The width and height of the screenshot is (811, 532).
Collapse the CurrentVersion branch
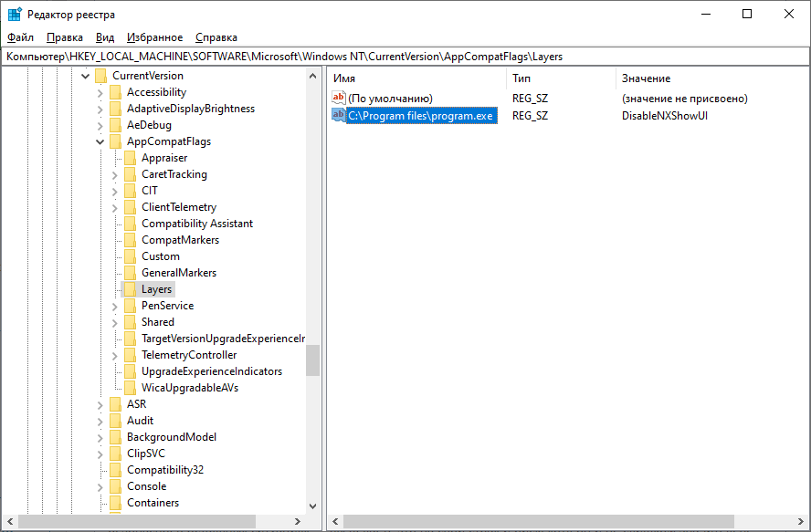pyautogui.click(x=85, y=76)
